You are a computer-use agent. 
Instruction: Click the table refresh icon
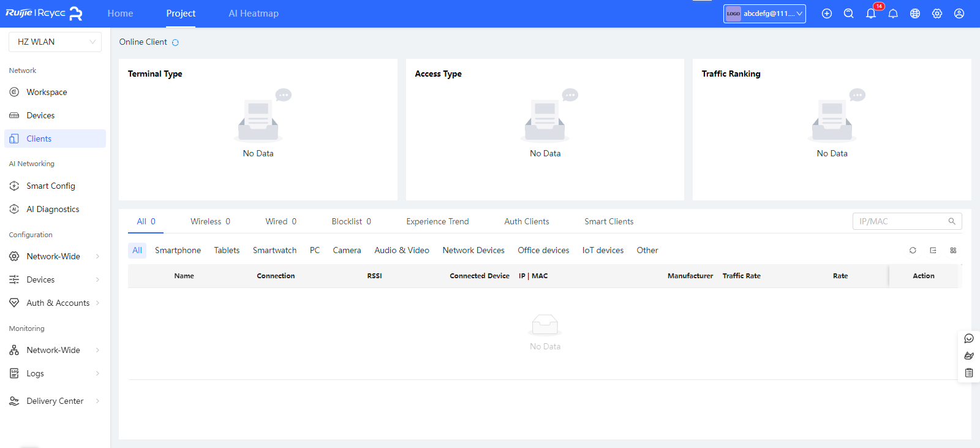tap(913, 250)
